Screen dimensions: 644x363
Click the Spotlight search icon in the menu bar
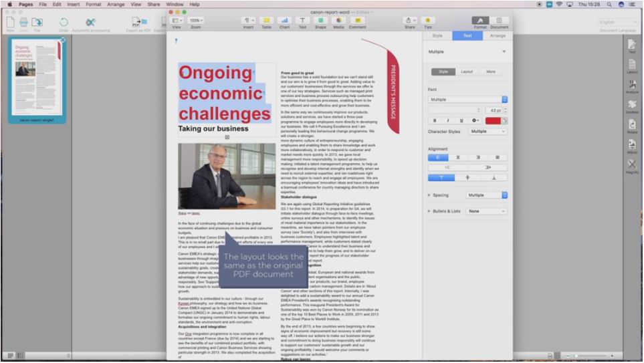tap(609, 4)
